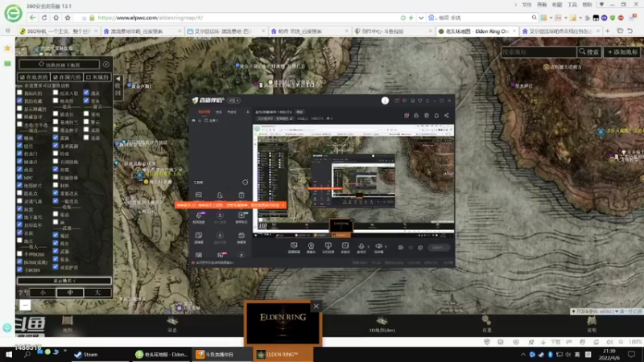This screenshot has height=362, width=644.
Task: Bookmark this page with the star icon
Action: [x=68, y=18]
